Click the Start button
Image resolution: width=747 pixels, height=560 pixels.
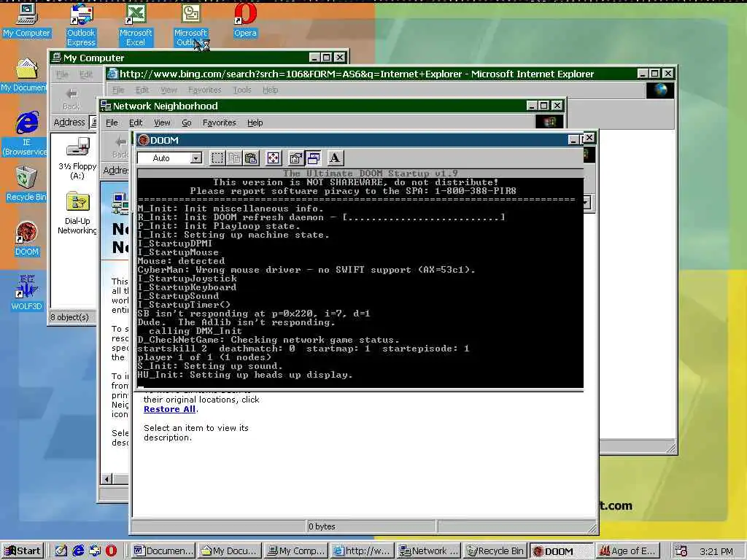(23, 551)
